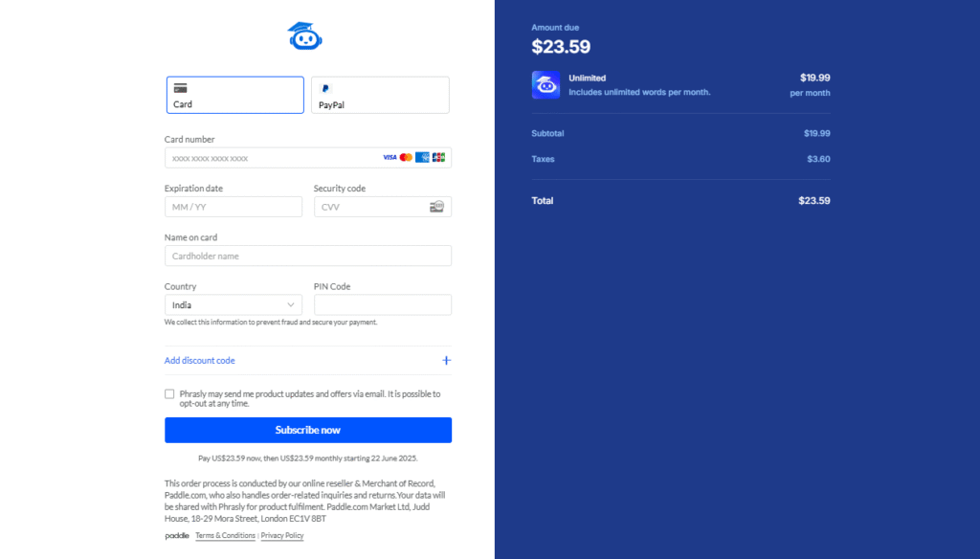Image resolution: width=980 pixels, height=559 pixels.
Task: Click the Subscribe now button
Action: click(308, 430)
